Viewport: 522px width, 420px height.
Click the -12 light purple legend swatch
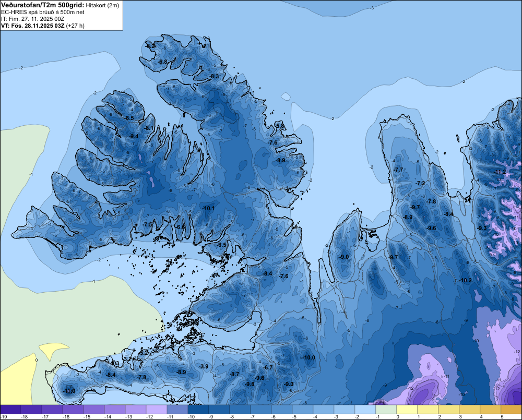pyautogui.click(x=157, y=410)
